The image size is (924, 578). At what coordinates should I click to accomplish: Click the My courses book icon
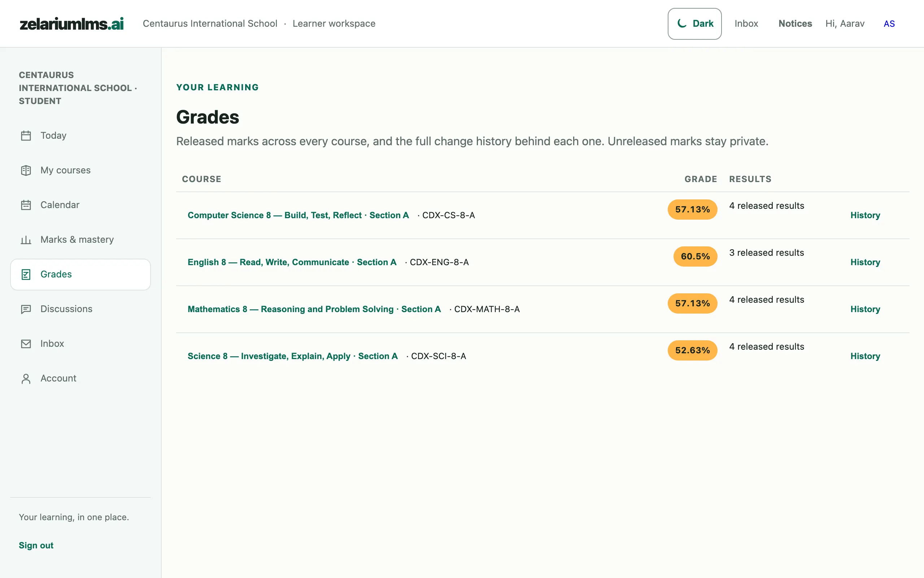click(26, 171)
